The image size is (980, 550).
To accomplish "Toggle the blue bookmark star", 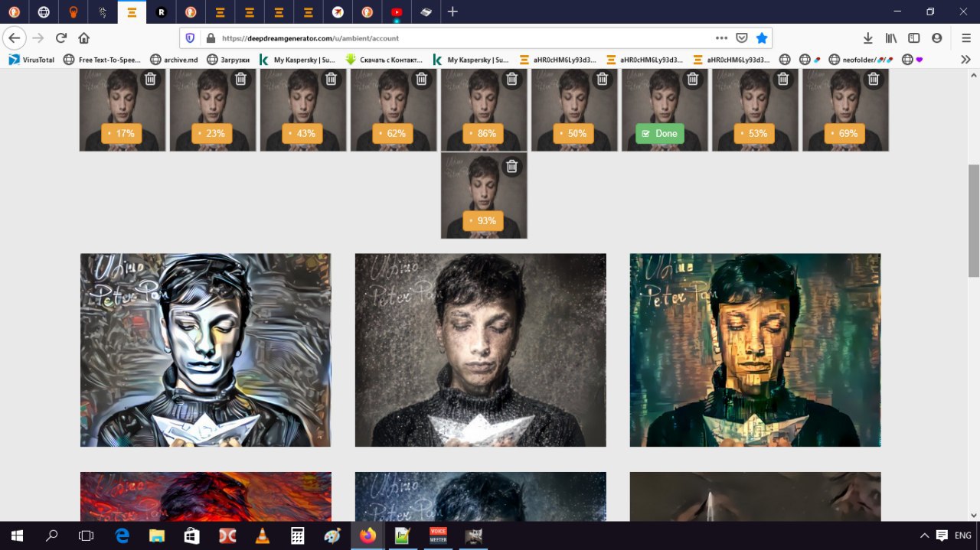I will [x=762, y=38].
